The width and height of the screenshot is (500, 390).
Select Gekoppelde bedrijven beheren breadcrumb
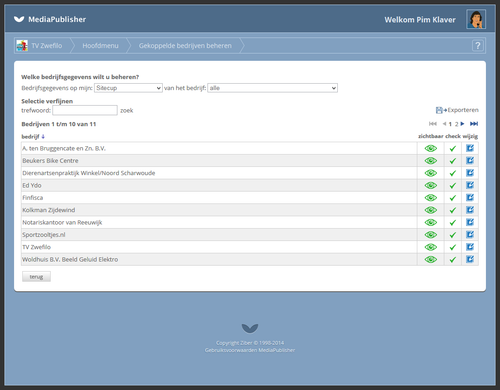coord(185,46)
